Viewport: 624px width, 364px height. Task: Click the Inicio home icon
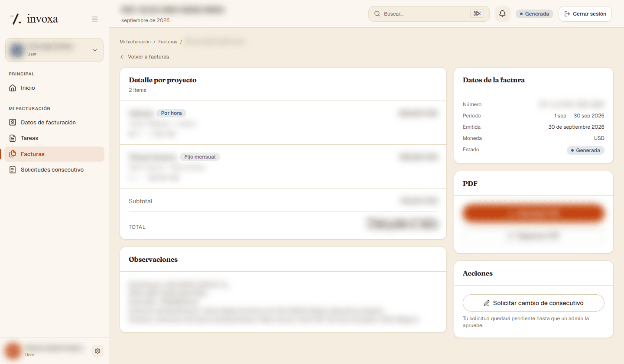point(13,88)
